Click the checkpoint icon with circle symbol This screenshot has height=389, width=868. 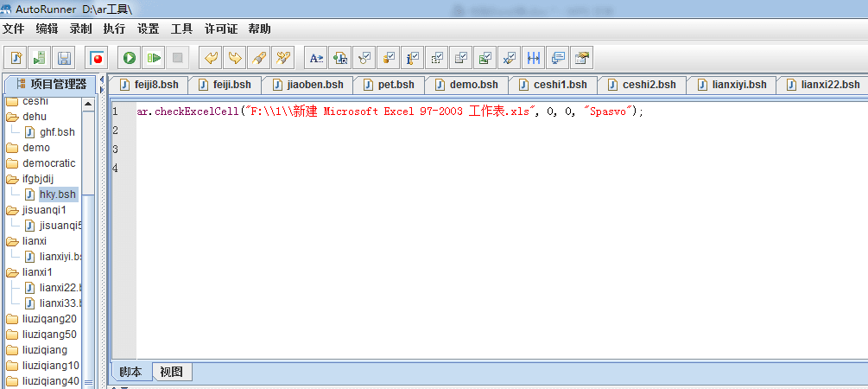point(364,58)
